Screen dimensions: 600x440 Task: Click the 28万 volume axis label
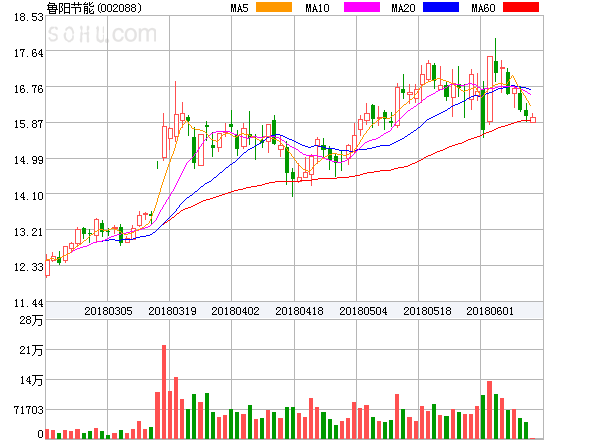click(31, 320)
